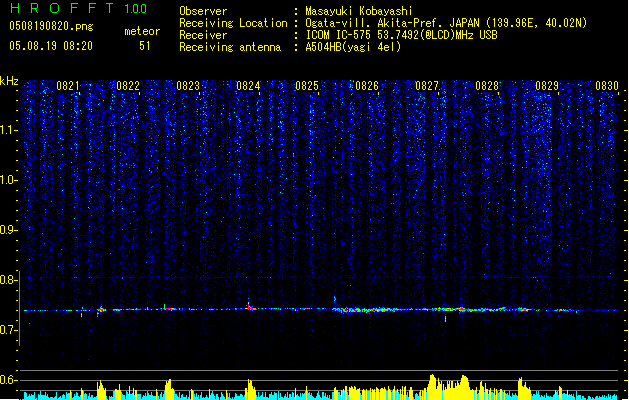Click the 0.9 kHz axis label

click(x=9, y=230)
